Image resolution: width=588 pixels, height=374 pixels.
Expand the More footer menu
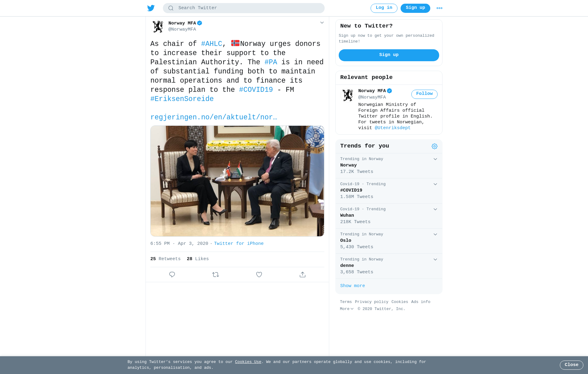point(347,309)
